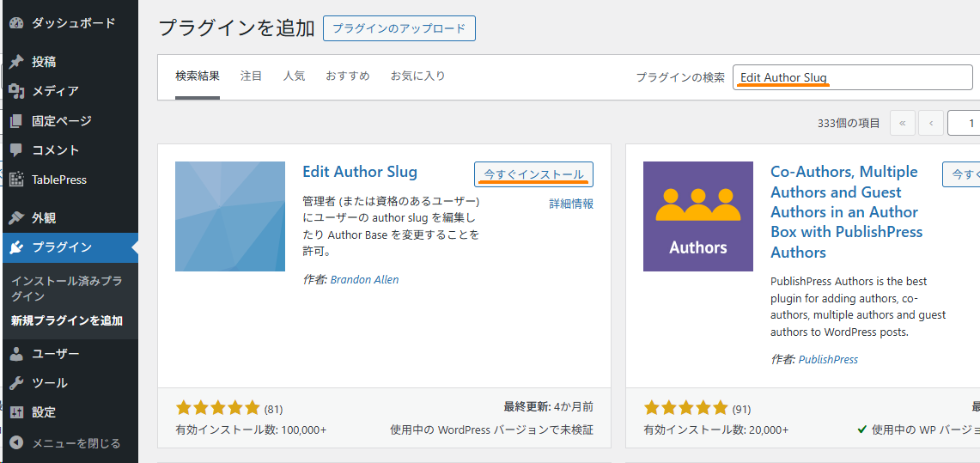Screen dimensions: 980x463
Task: Click Edit Author Slug star rating
Action: pyautogui.click(x=217, y=409)
